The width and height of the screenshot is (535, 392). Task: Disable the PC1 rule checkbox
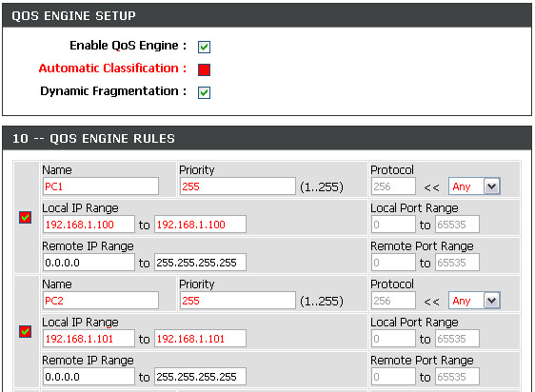click(x=26, y=217)
